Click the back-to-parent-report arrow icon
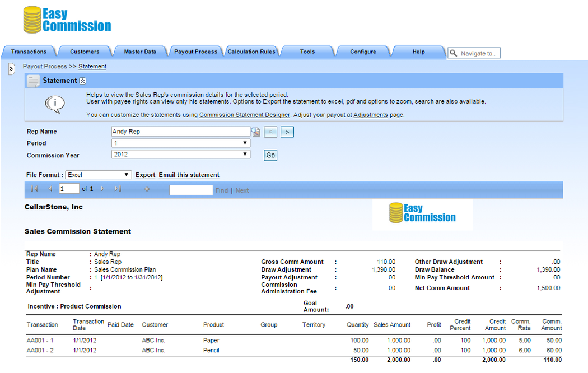 pyautogui.click(x=147, y=189)
